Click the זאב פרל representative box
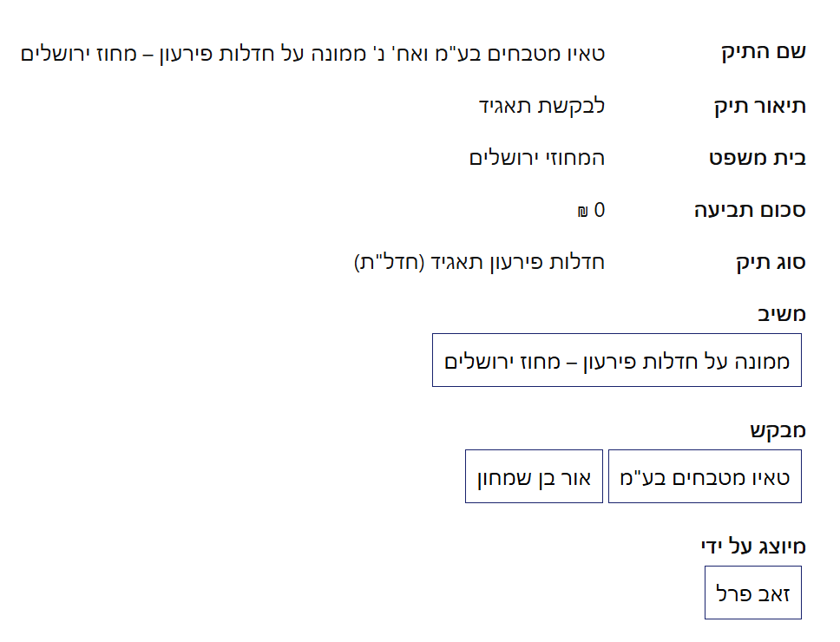Viewport: 840px width, 642px height. (x=752, y=593)
